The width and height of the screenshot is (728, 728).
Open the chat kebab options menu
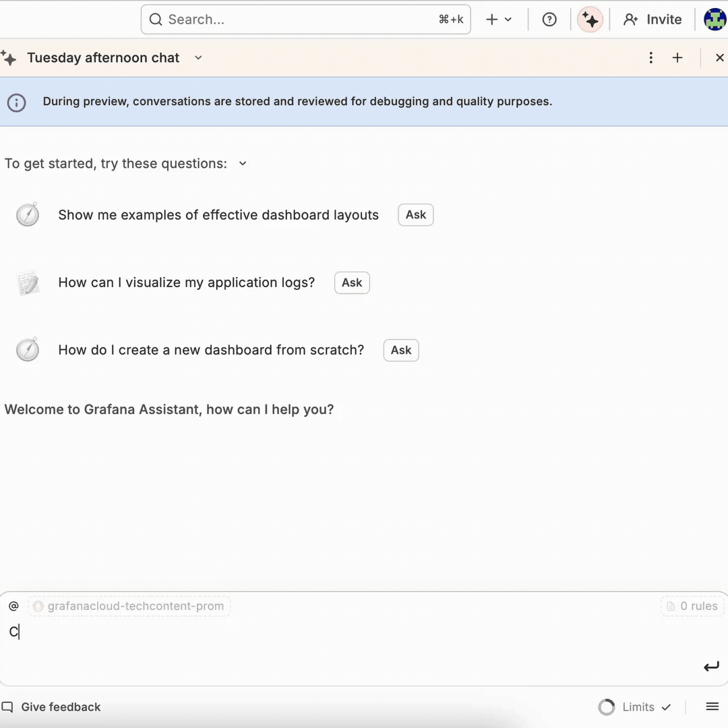click(x=651, y=57)
